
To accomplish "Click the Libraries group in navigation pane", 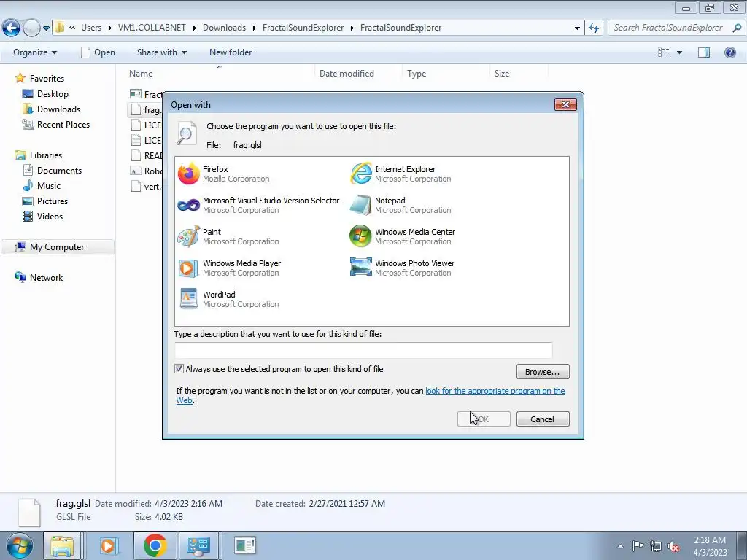I will (x=39, y=155).
